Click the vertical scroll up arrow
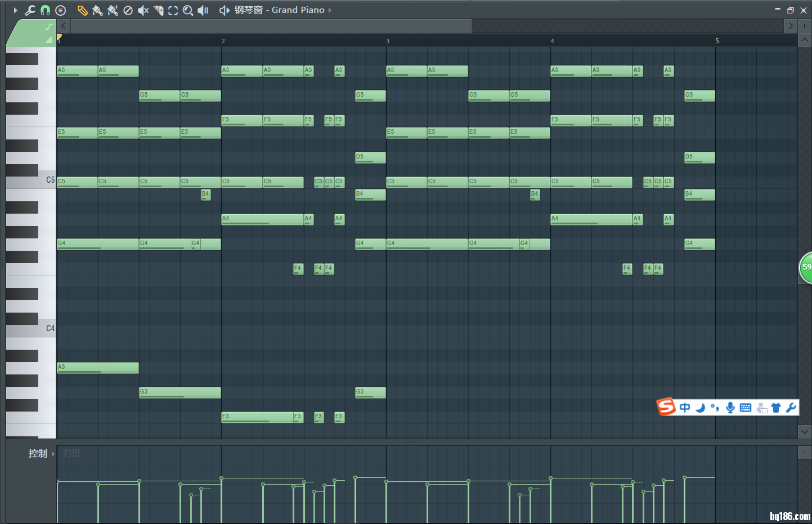 pos(804,40)
